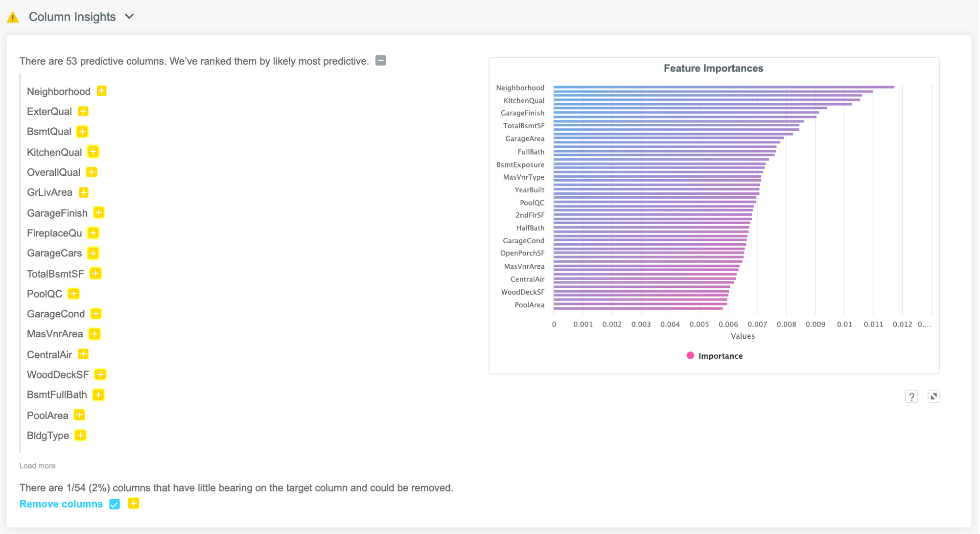Screen dimensions: 980x534
Task: Click the yellow warning triangle icon
Action: click(13, 18)
